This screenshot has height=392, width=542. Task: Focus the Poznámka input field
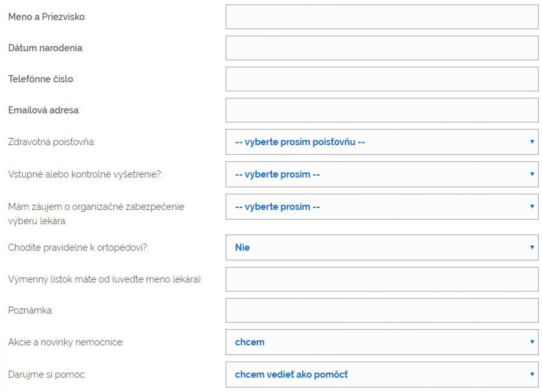pos(382,310)
